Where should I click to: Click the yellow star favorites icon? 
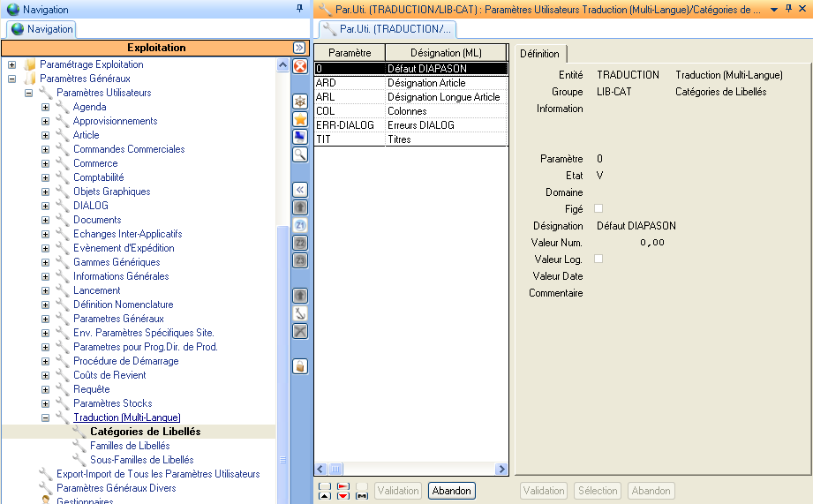coord(300,118)
